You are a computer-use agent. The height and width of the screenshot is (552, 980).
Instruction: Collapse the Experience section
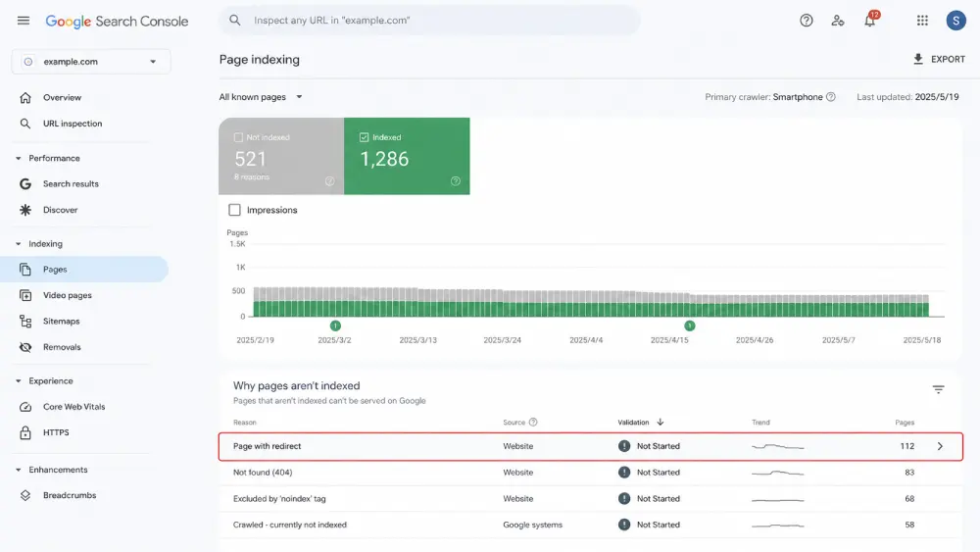pyautogui.click(x=18, y=380)
